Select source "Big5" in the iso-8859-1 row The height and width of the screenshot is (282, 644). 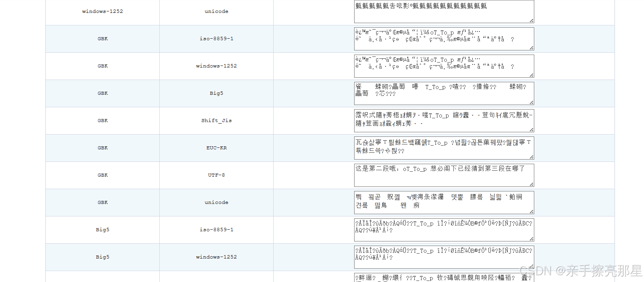(103, 230)
